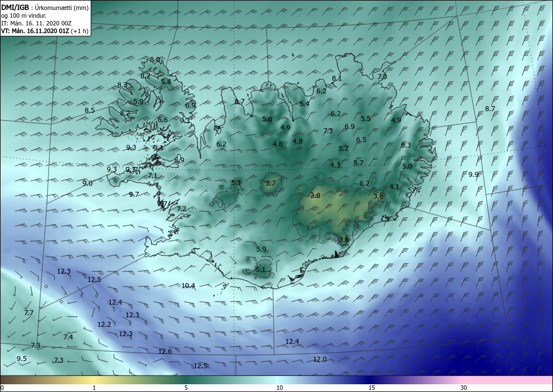Click the DMI/IGB title in legend box

(x=14, y=7)
